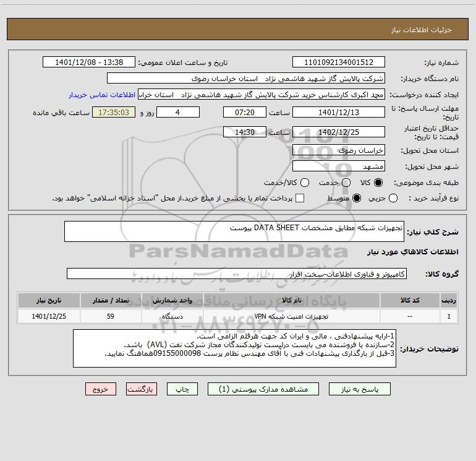Click the buyer notes text area

(234, 348)
